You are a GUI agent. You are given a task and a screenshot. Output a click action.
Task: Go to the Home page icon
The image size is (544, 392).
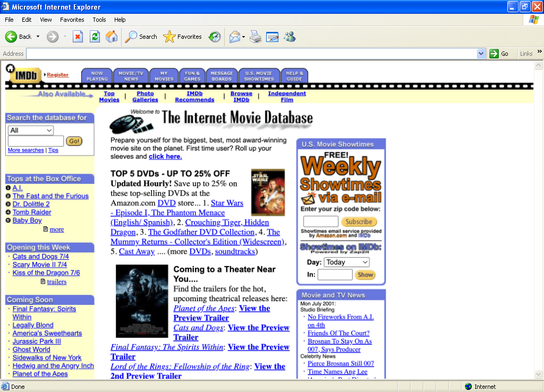pos(112,37)
